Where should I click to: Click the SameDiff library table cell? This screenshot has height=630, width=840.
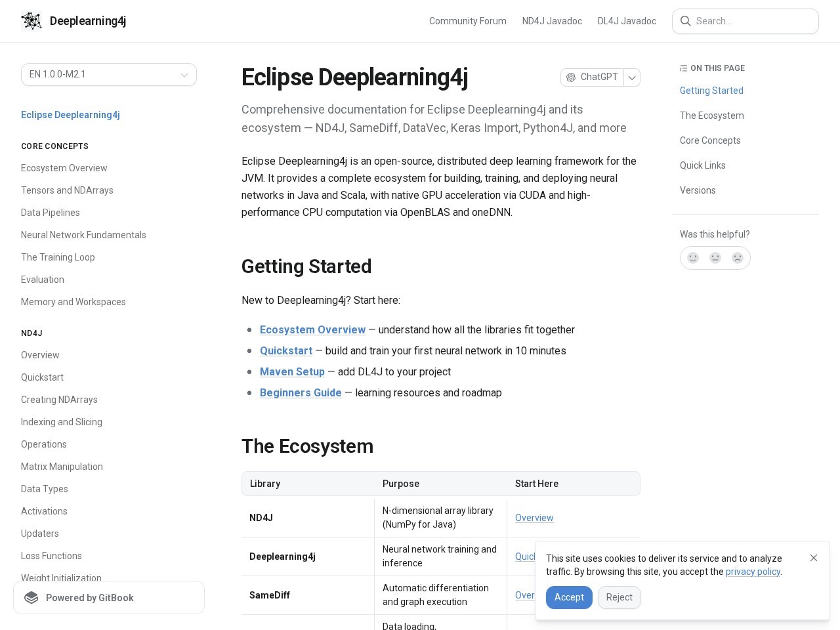point(308,595)
